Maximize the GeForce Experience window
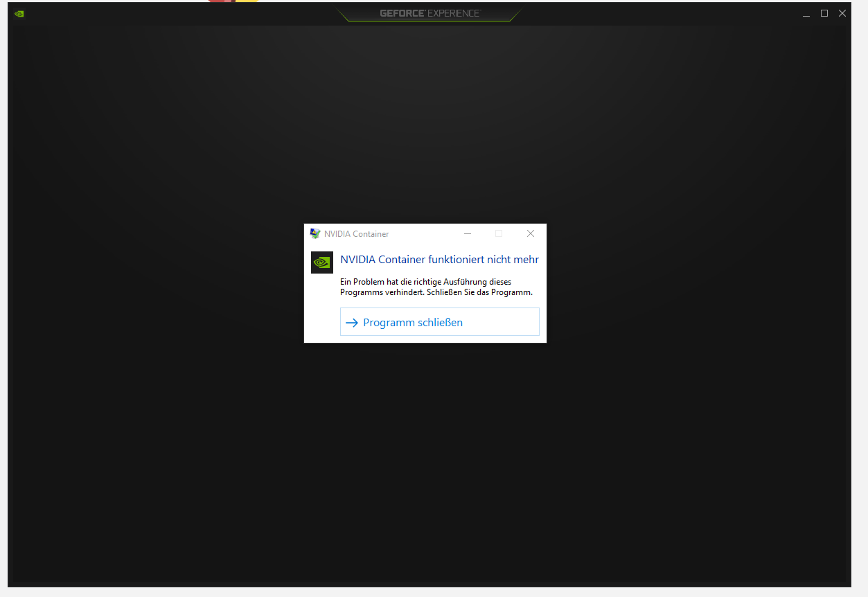The height and width of the screenshot is (597, 868). point(824,13)
